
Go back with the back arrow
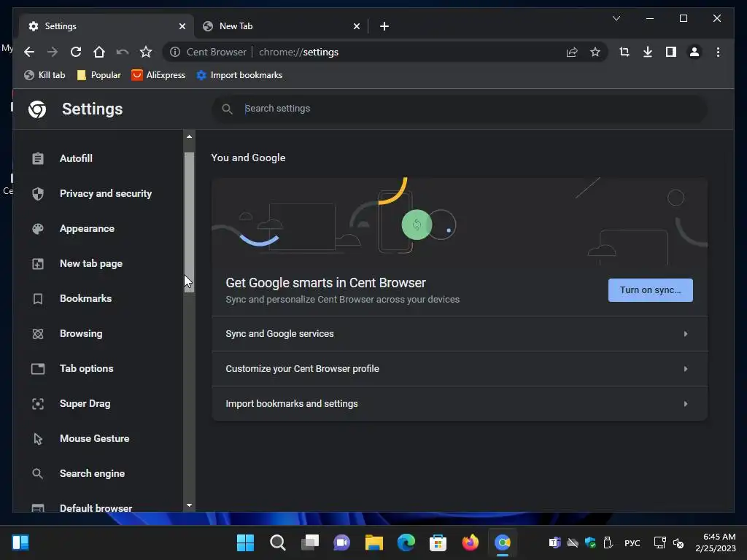(29, 52)
